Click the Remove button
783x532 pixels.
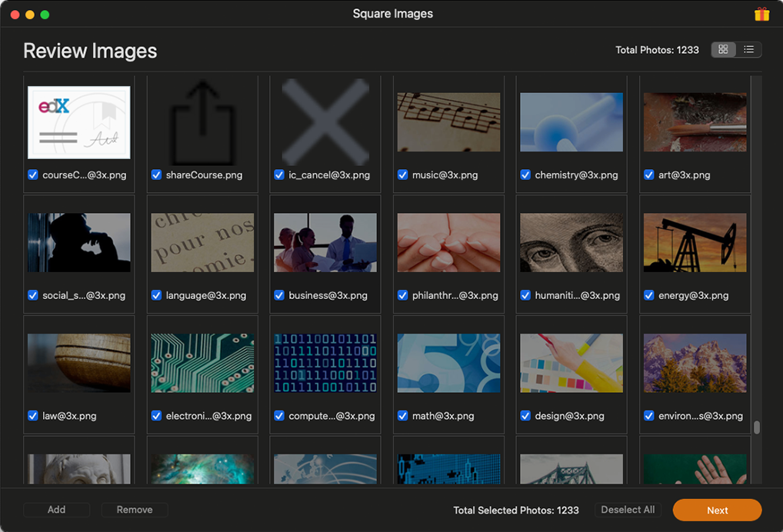135,510
